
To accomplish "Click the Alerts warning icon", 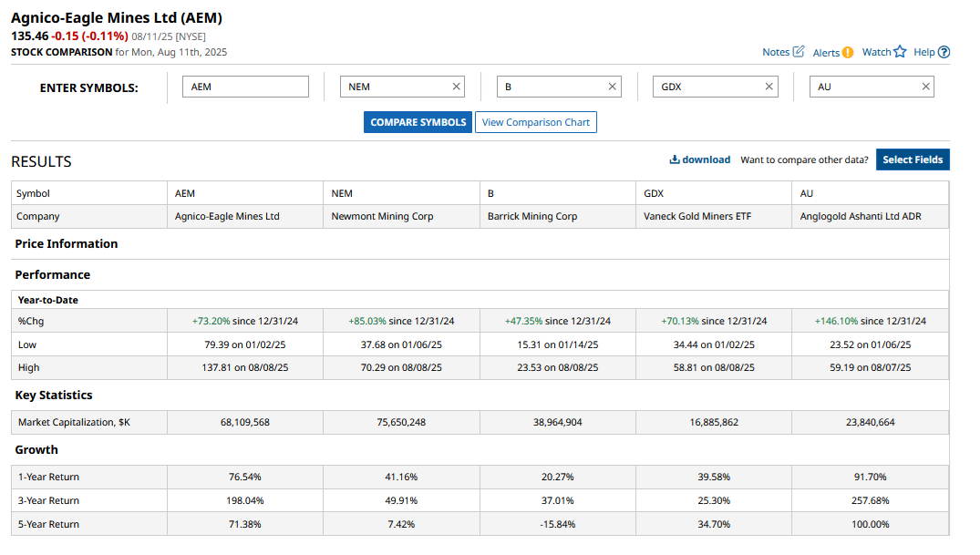I will pyautogui.click(x=848, y=53).
